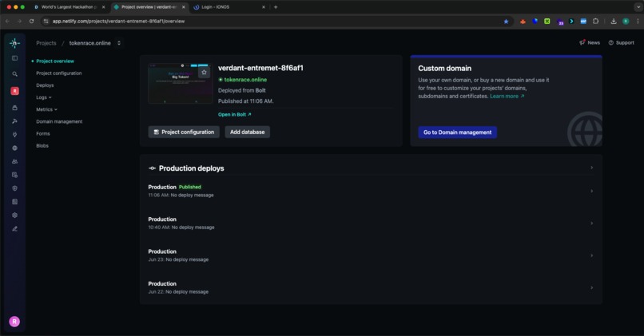Viewport: 644px width, 336px height.
Task: Click the Learn more link
Action: point(507,97)
